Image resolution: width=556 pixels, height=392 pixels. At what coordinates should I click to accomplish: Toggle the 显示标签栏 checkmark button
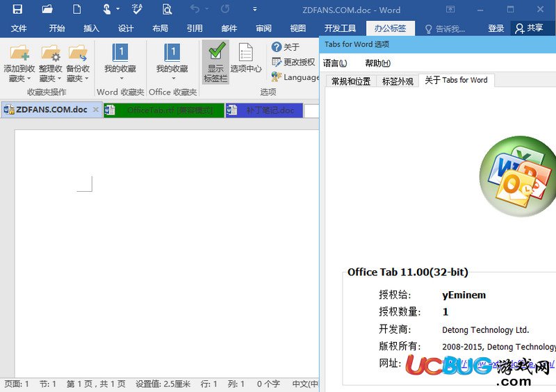pos(215,62)
